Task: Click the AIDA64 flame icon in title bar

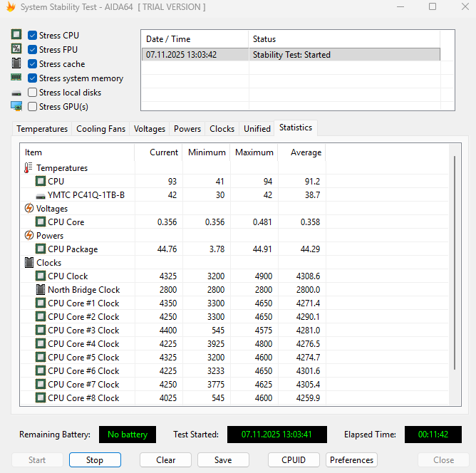Action: tap(11, 6)
